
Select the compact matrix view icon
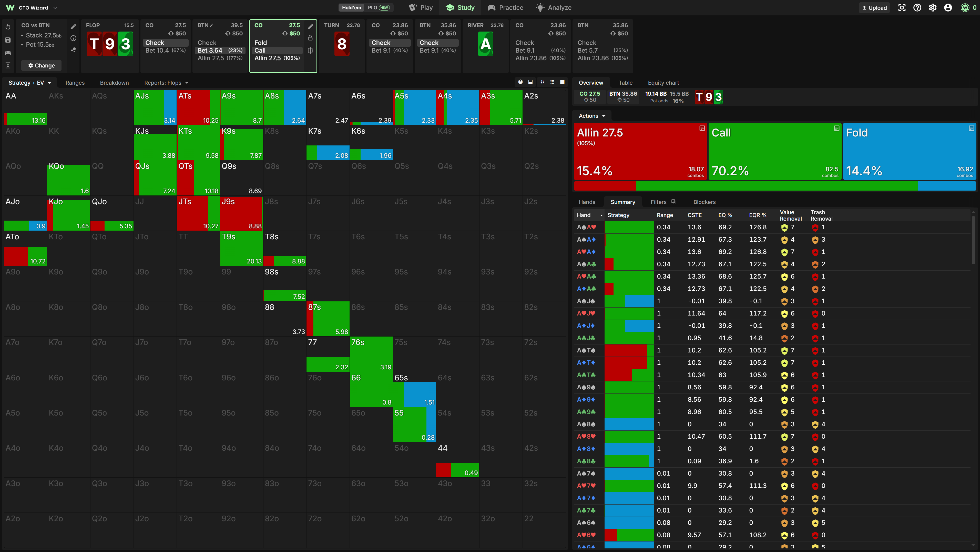(x=542, y=82)
